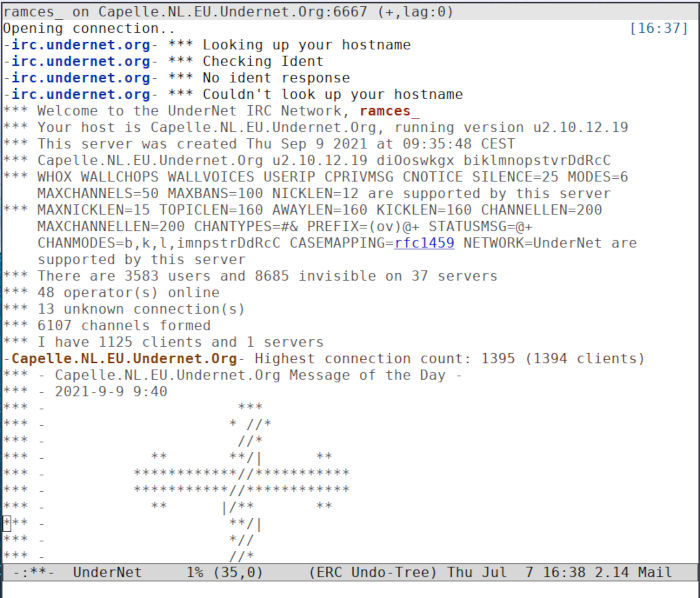Click the 'UnderNet' buffer name in mode line

pyautogui.click(x=107, y=573)
